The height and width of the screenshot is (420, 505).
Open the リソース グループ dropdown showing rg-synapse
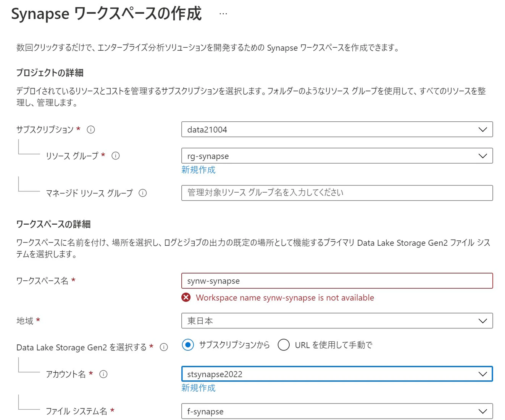[x=337, y=156]
